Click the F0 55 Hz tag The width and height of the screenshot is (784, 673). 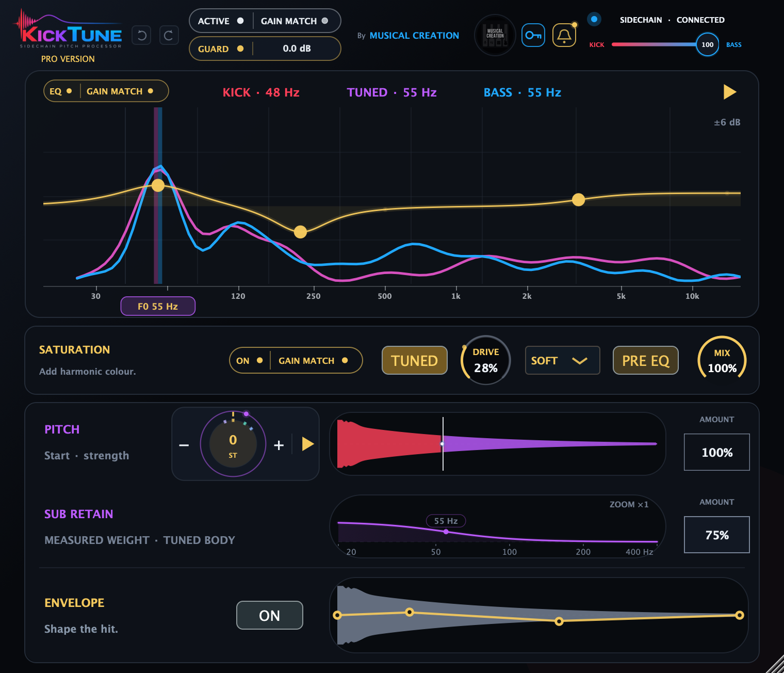pos(158,306)
